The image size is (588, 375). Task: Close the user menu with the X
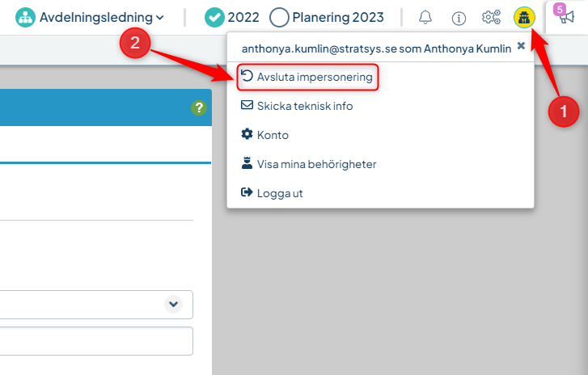click(521, 46)
